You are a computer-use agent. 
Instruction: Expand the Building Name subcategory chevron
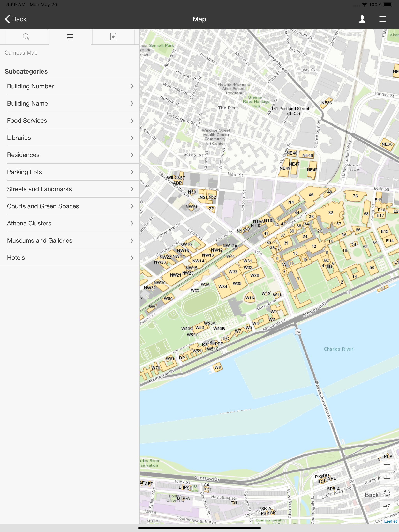tap(132, 103)
